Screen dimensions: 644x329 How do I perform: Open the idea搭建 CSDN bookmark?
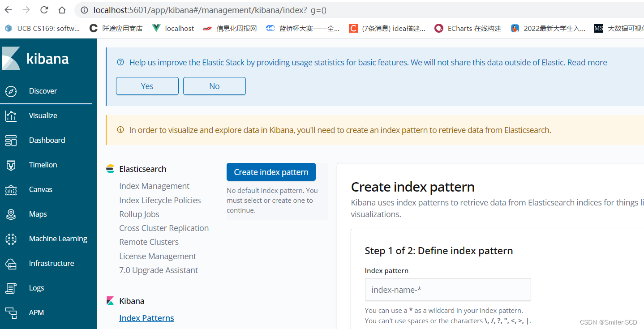click(x=387, y=28)
